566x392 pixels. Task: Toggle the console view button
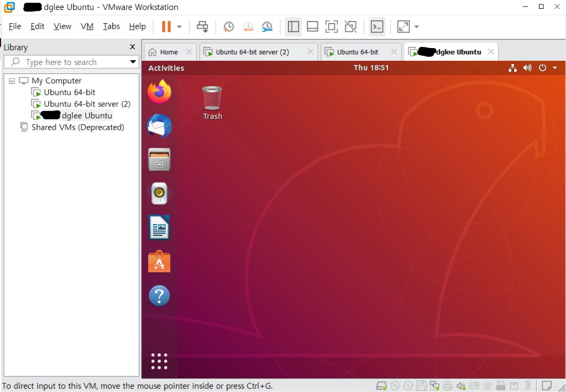point(377,27)
